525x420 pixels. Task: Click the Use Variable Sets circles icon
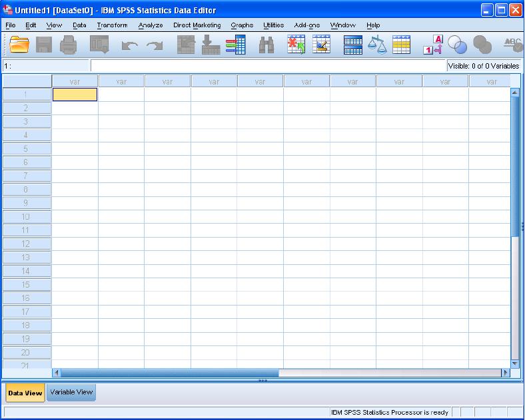pos(457,45)
